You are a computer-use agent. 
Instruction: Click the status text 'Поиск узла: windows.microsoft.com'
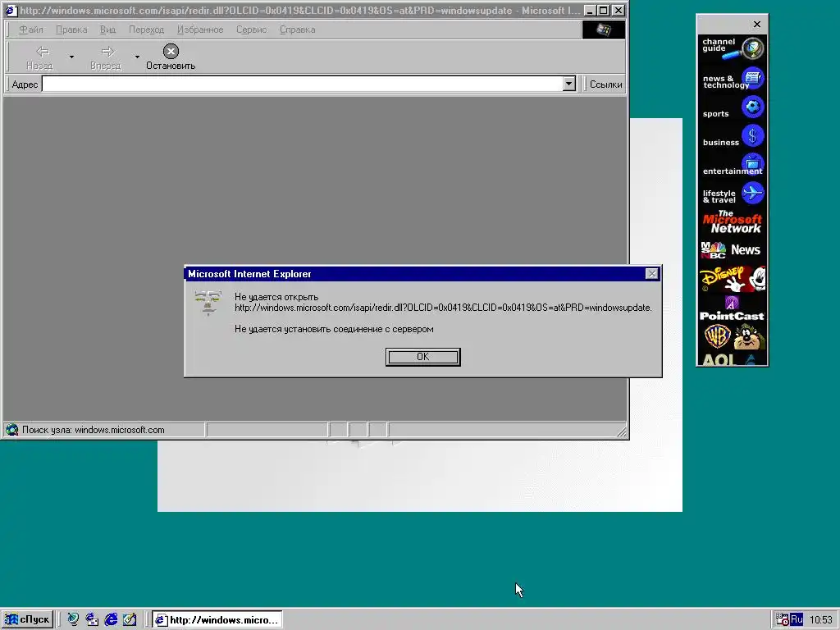pyautogui.click(x=94, y=430)
